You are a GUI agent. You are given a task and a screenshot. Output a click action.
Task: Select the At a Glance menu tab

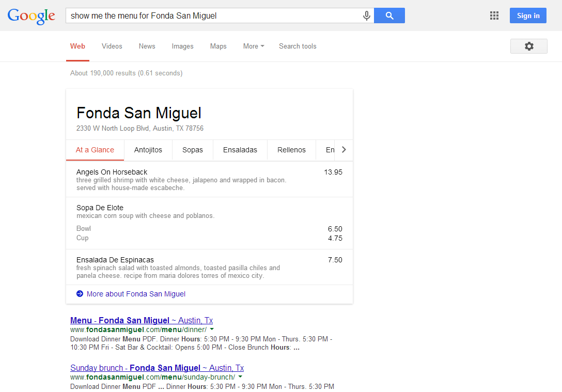pyautogui.click(x=95, y=150)
